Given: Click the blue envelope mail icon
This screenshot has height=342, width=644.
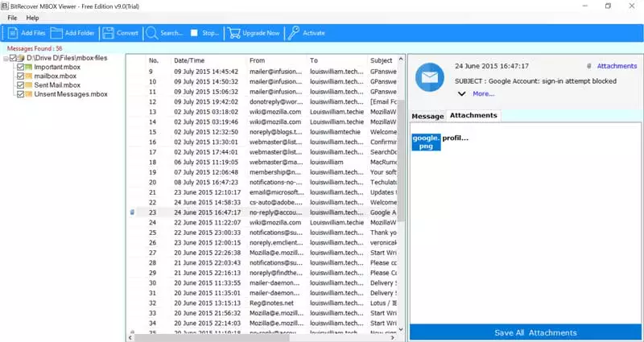Looking at the screenshot, I should pos(428,78).
